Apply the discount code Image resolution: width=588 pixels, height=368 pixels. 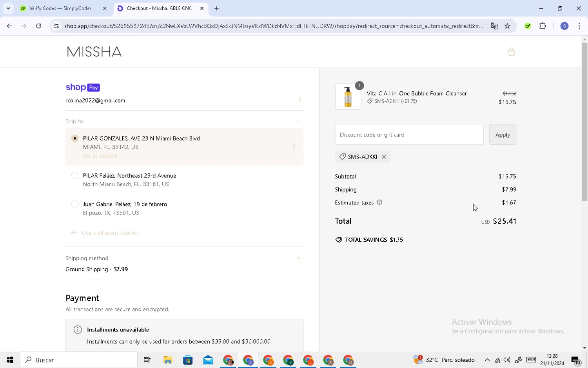503,135
